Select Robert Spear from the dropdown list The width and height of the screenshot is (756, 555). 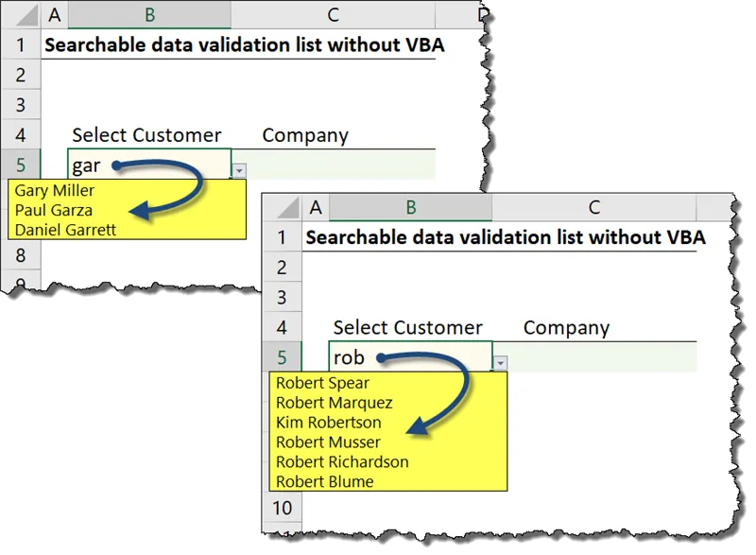pyautogui.click(x=322, y=383)
